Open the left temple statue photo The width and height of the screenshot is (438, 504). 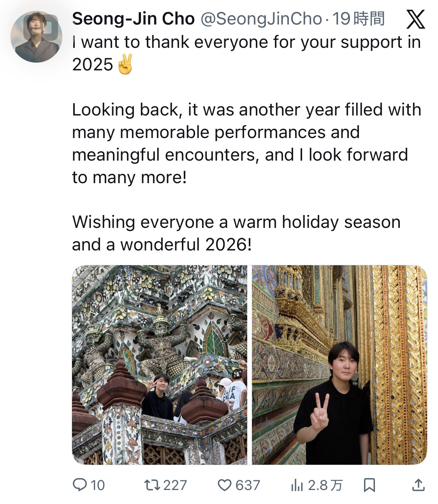tap(160, 364)
